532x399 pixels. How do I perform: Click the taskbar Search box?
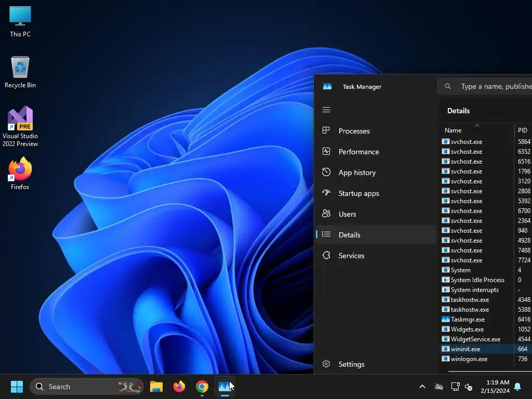(87, 387)
